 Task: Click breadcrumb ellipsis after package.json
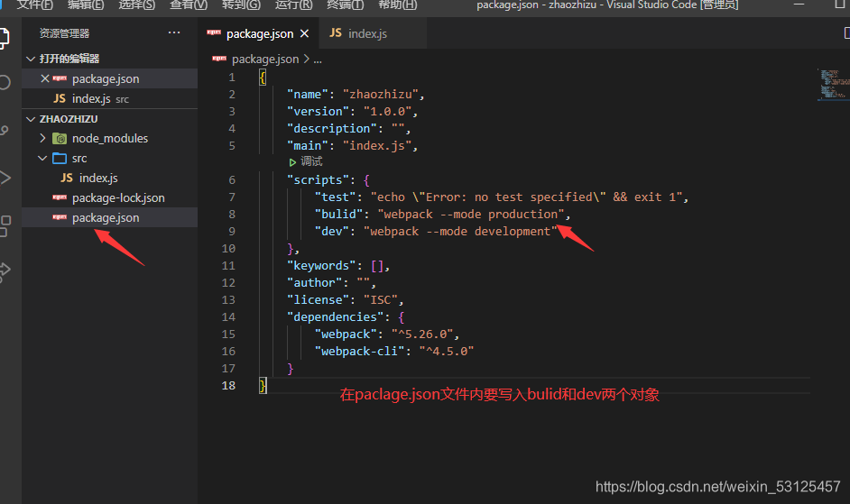pos(318,60)
